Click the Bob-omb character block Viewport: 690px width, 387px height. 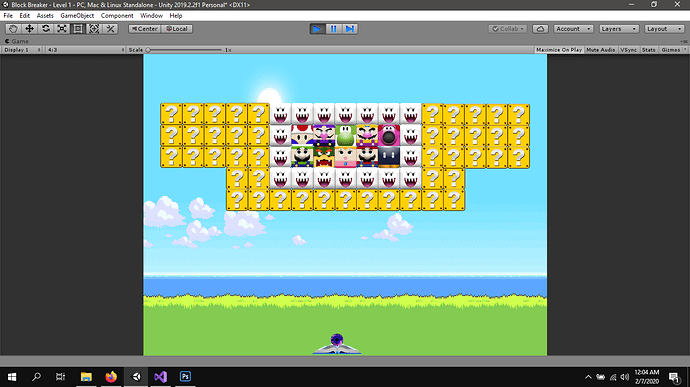coord(389,157)
